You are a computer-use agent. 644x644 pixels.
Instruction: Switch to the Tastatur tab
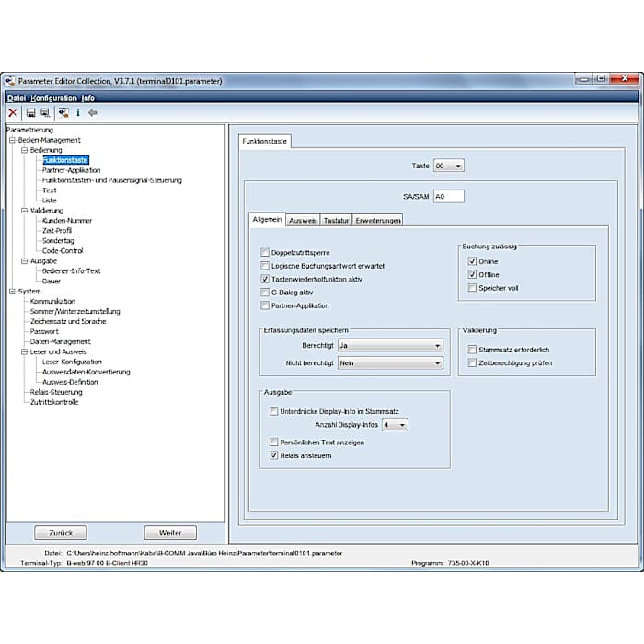pyautogui.click(x=336, y=221)
